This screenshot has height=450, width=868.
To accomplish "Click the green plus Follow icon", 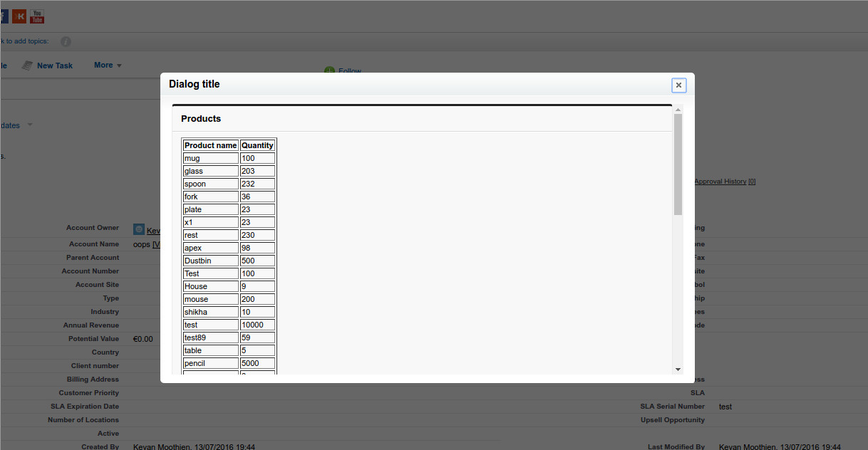I will point(329,71).
